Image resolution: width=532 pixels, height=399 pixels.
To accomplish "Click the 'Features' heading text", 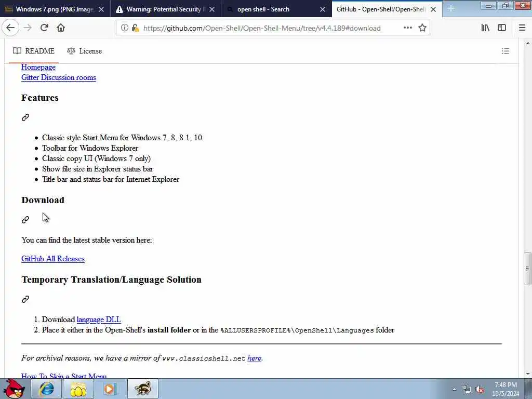I will [40, 98].
